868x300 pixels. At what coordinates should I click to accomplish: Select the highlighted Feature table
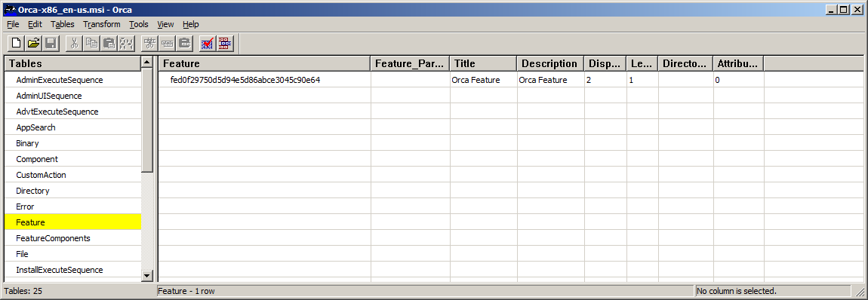pyautogui.click(x=72, y=222)
